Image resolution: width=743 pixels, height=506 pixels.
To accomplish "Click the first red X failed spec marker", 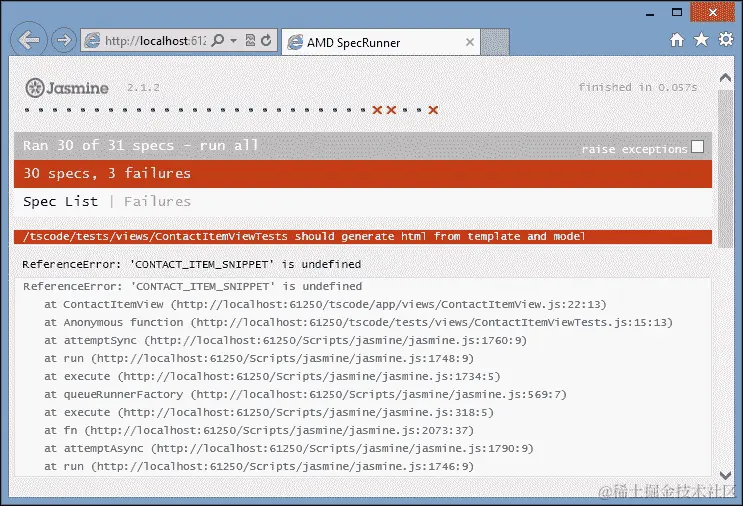I will 377,110.
